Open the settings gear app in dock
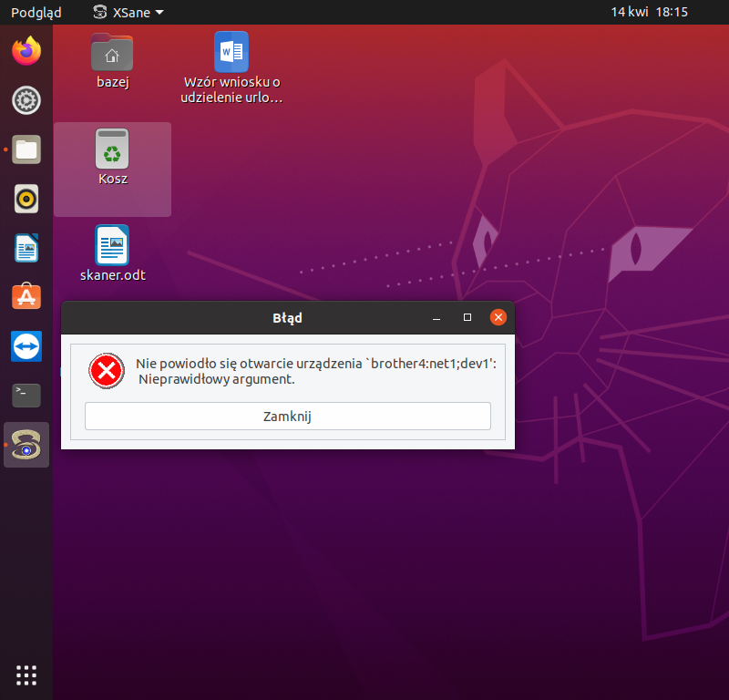The width and height of the screenshot is (729, 700). click(26, 100)
